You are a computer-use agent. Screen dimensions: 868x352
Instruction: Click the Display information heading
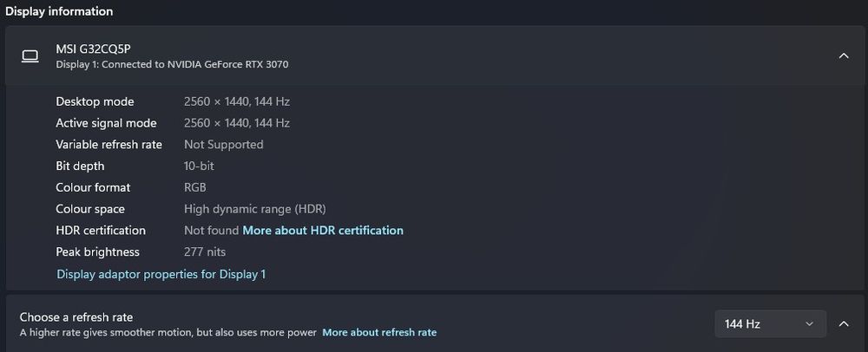tap(59, 12)
